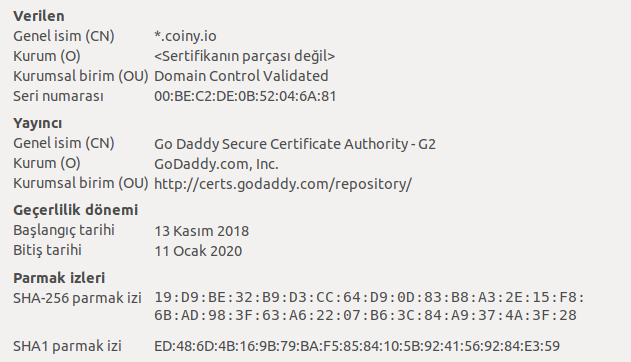Image resolution: width=631 pixels, height=362 pixels.
Task: Click the SHA-256 parmak izi label
Action: (77, 298)
